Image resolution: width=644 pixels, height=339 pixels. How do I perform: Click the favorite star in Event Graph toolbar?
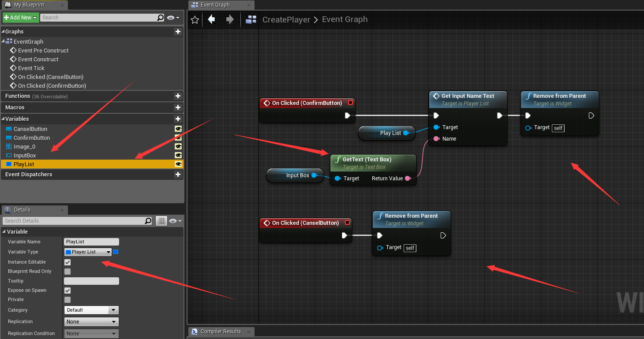[195, 19]
